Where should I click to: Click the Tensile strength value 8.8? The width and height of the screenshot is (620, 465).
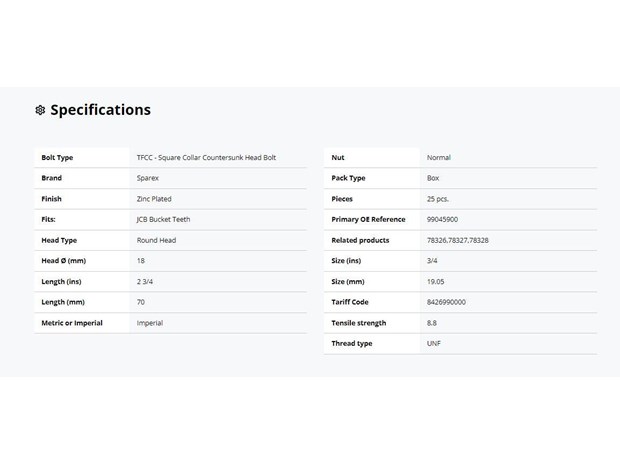(432, 323)
